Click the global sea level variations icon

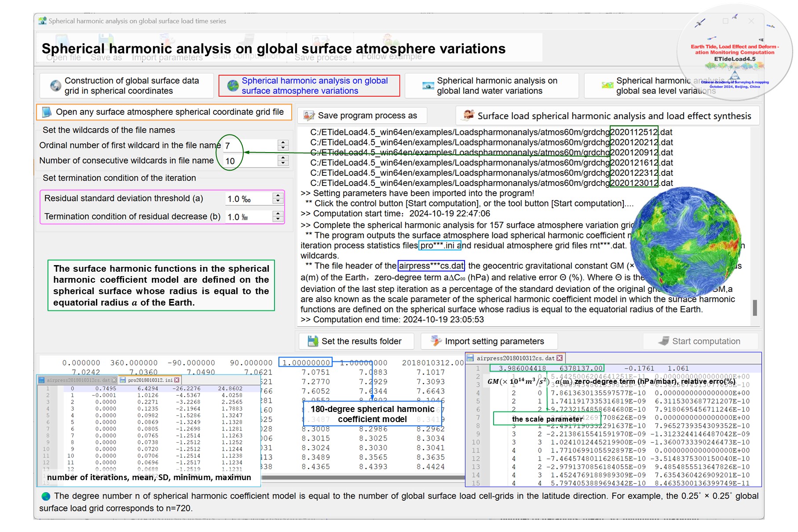[x=607, y=85]
